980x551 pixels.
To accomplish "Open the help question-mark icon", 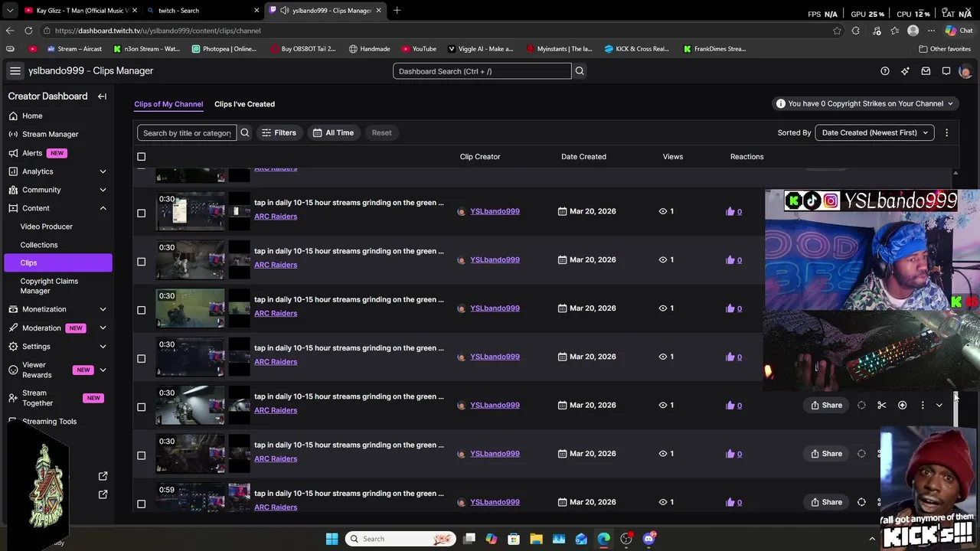I will click(x=885, y=71).
